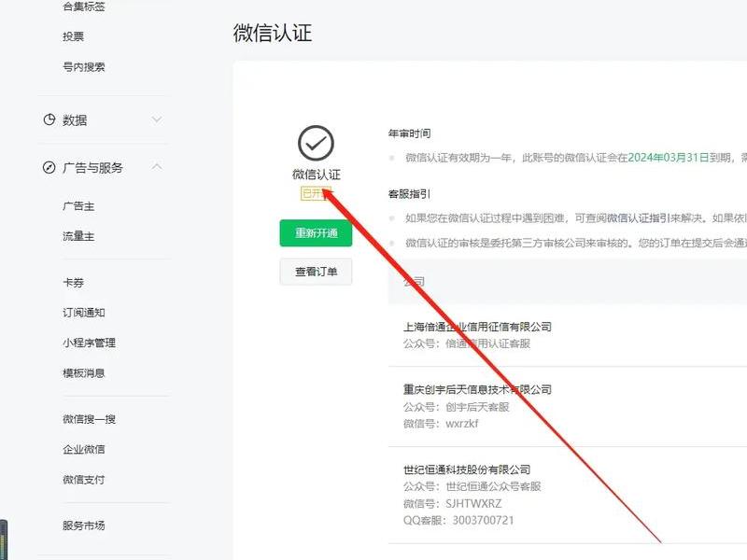This screenshot has height=560, width=747.
Task: Click 公众号: 世纪恒通公众号客服 text
Action: tap(472, 486)
